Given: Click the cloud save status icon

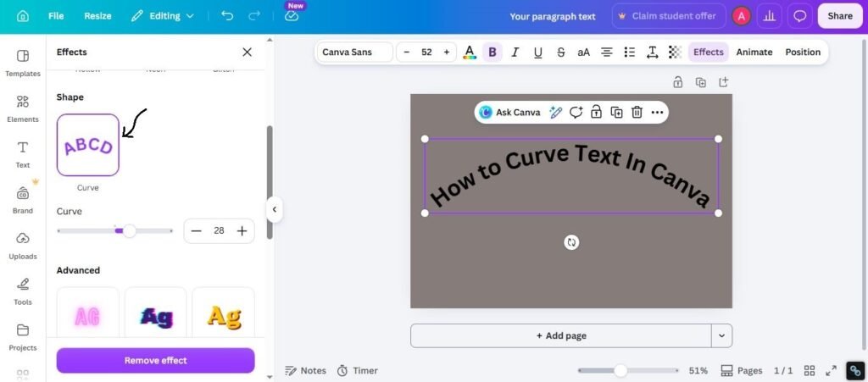Looking at the screenshot, I should click(292, 16).
